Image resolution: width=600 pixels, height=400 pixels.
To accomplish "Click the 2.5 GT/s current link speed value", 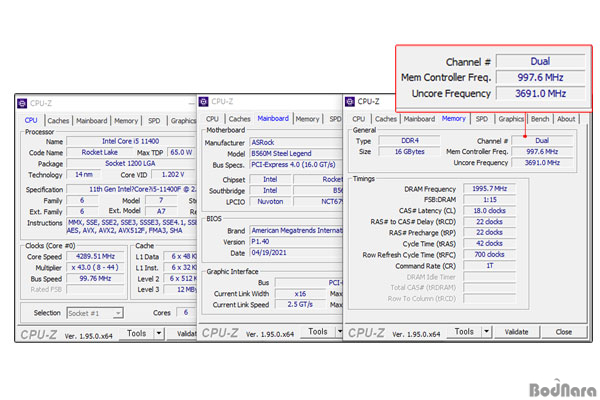I will 300,305.
